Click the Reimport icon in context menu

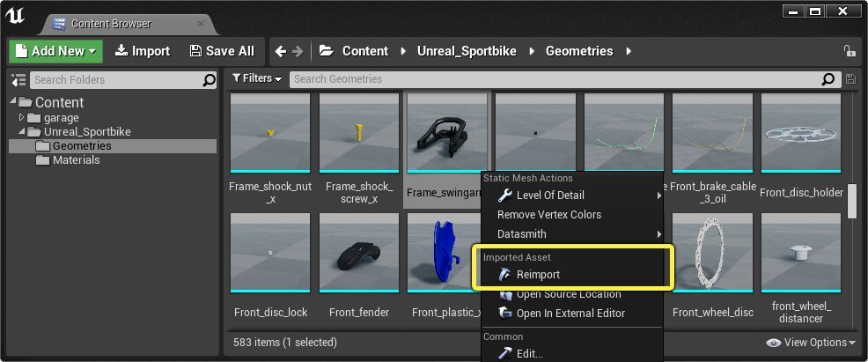click(504, 275)
